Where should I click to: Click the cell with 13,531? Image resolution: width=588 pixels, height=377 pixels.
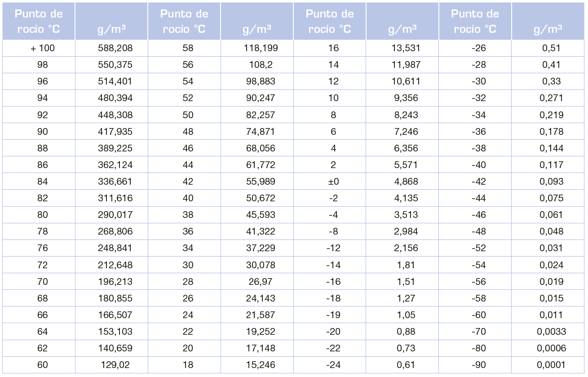pyautogui.click(x=406, y=48)
